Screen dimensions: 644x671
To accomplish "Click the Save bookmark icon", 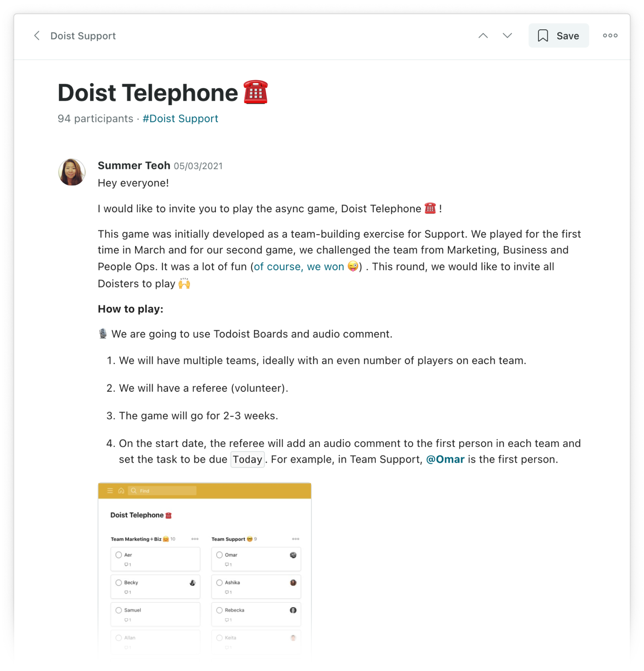I will click(542, 35).
